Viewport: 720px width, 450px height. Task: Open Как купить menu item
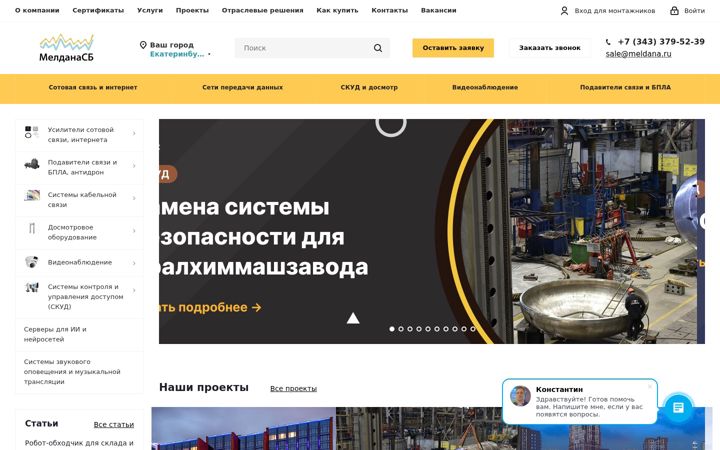tap(338, 10)
